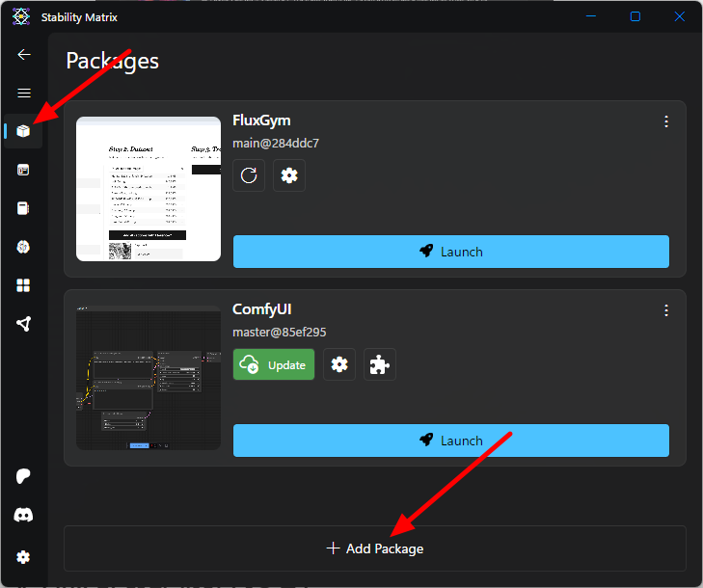The image size is (703, 588).
Task: Select ComfyUI version text master@85ef295
Action: pos(280,333)
